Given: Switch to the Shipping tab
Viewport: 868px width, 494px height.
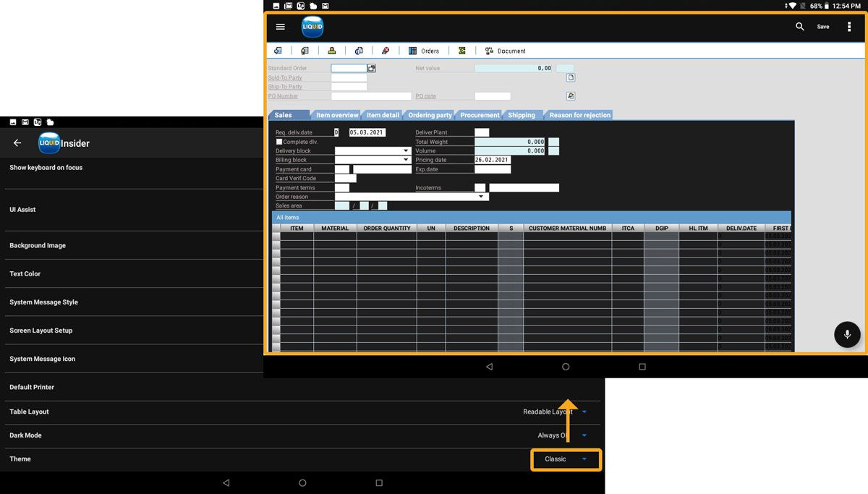Looking at the screenshot, I should (x=521, y=115).
